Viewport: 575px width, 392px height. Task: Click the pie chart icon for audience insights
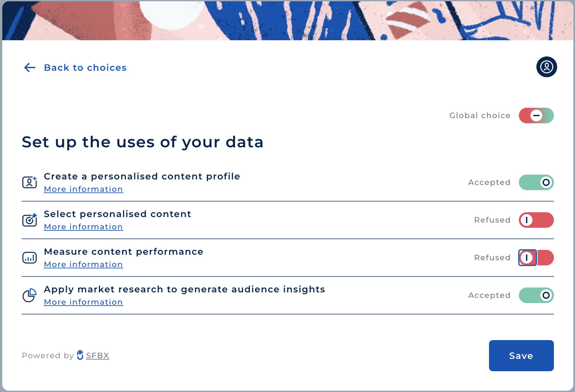point(29,295)
